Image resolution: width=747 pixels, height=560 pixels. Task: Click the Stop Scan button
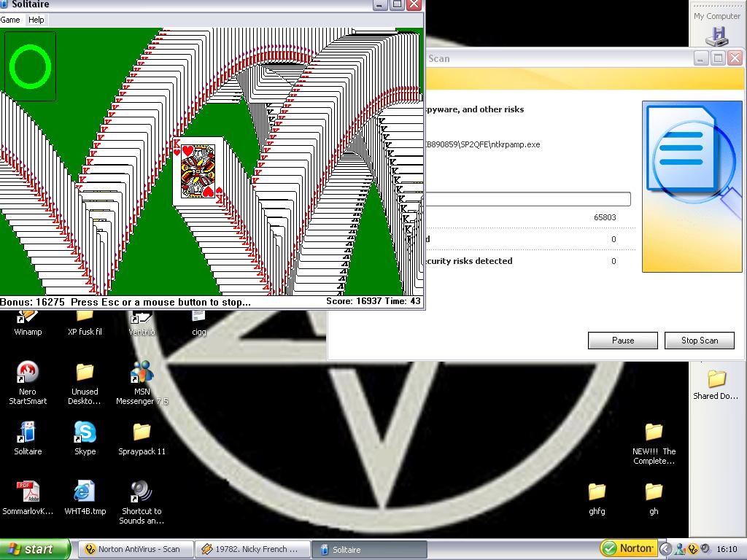[x=700, y=341]
